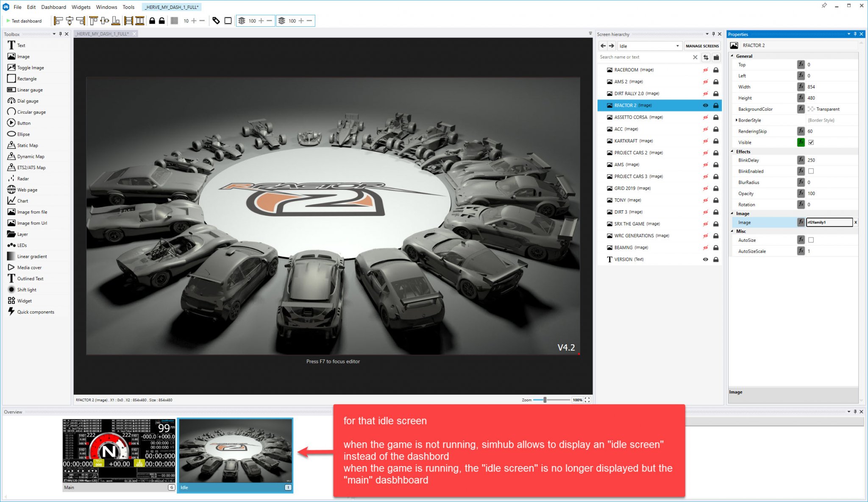Click formula button for Visible property

click(801, 142)
